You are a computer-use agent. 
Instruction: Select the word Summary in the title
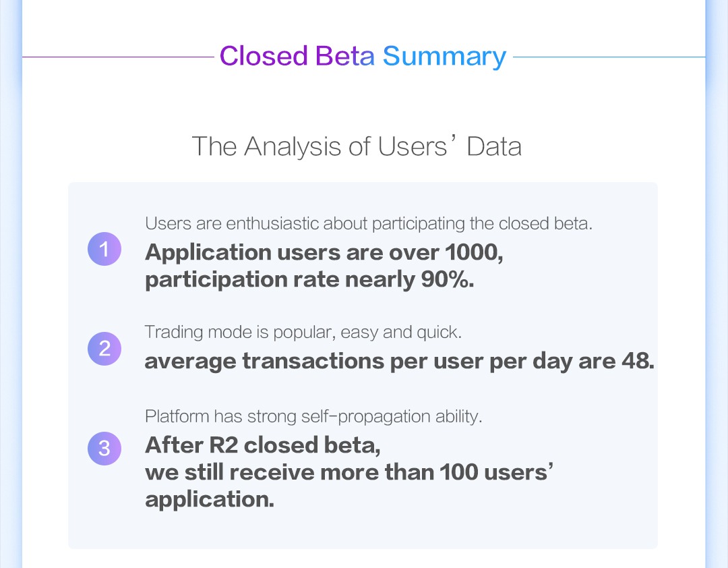(444, 57)
